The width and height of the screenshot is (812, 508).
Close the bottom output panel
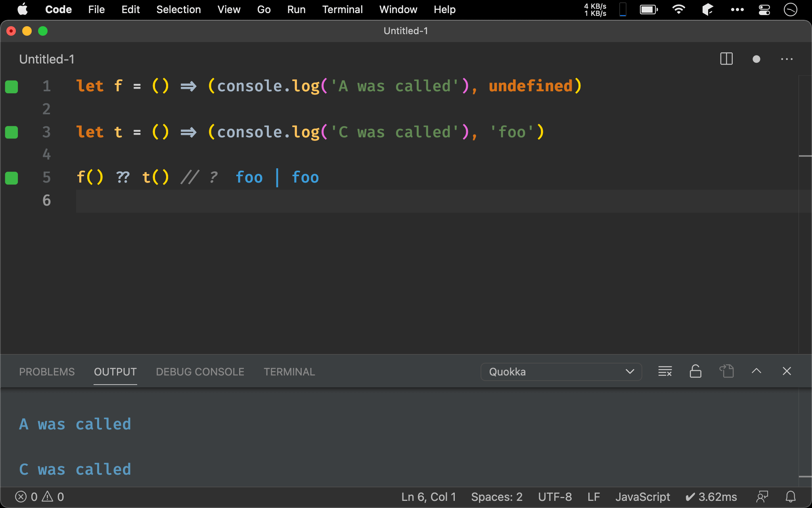pyautogui.click(x=787, y=371)
